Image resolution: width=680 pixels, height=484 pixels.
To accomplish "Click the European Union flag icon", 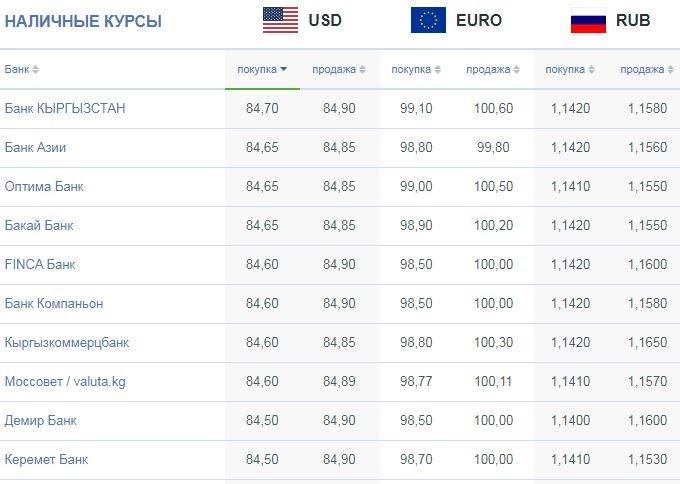I will (428, 20).
